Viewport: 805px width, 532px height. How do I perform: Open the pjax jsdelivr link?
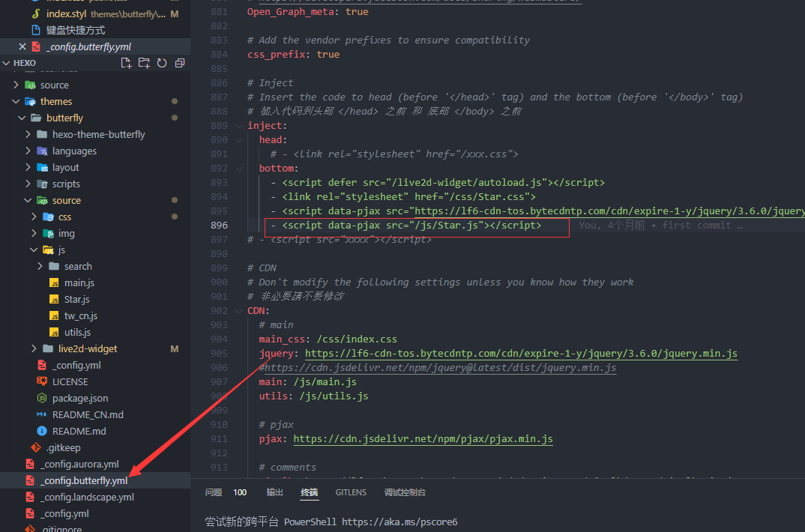[x=423, y=439]
